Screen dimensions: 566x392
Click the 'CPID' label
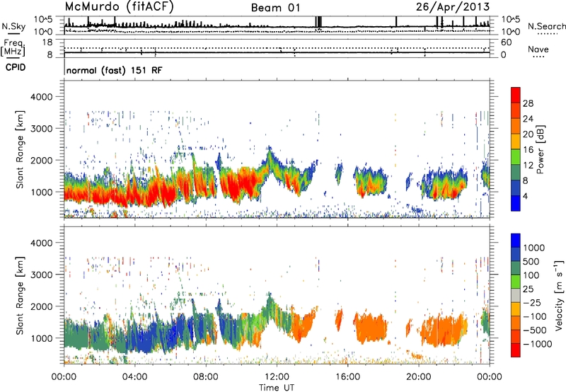point(16,67)
